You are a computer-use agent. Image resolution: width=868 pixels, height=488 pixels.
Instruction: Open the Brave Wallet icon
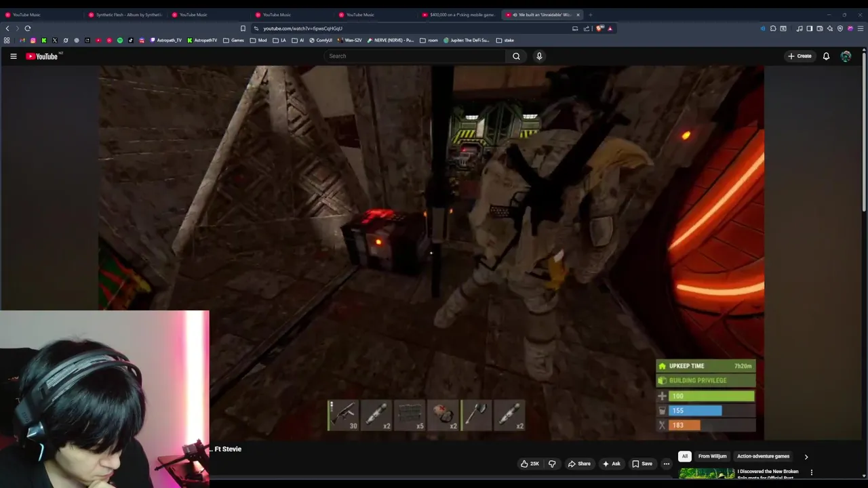pos(820,28)
